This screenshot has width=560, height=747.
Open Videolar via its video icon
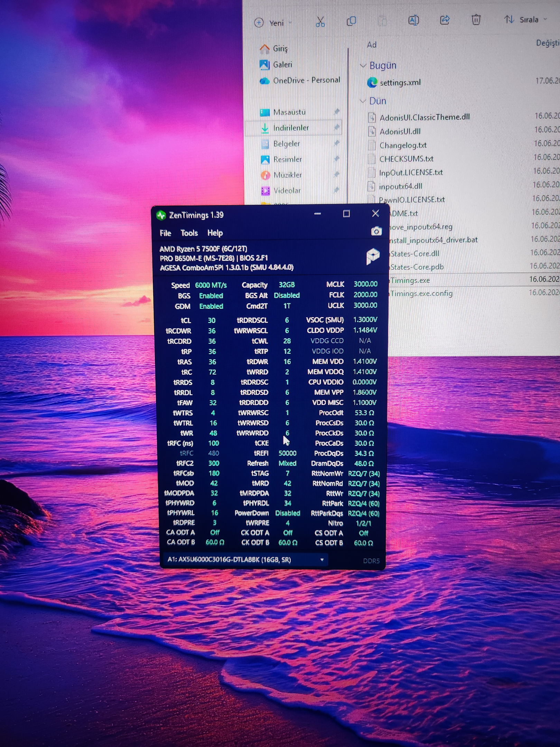[x=265, y=191]
